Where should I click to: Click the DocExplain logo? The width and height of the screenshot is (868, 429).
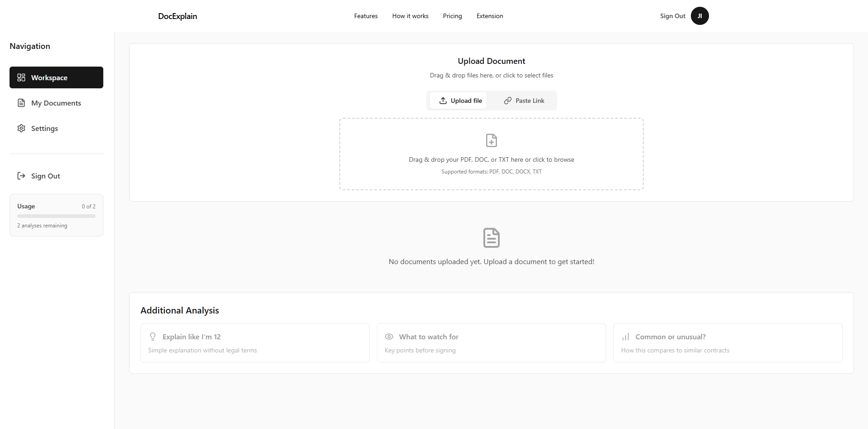(177, 16)
